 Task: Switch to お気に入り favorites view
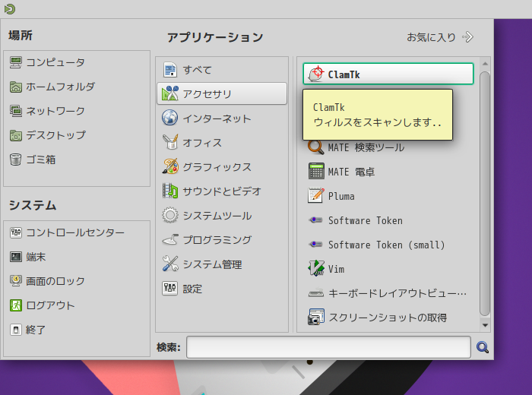(x=440, y=37)
